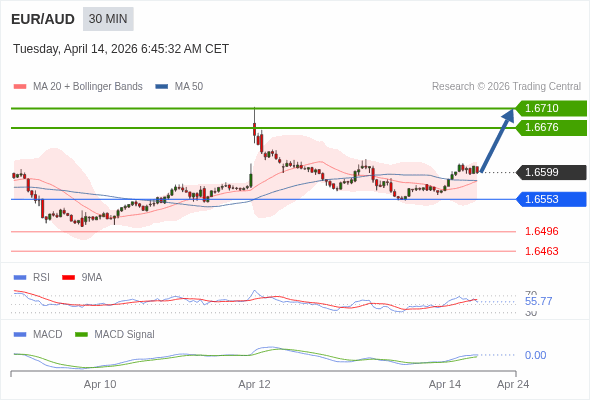Click the Apr 14 axis date label

tap(445, 384)
